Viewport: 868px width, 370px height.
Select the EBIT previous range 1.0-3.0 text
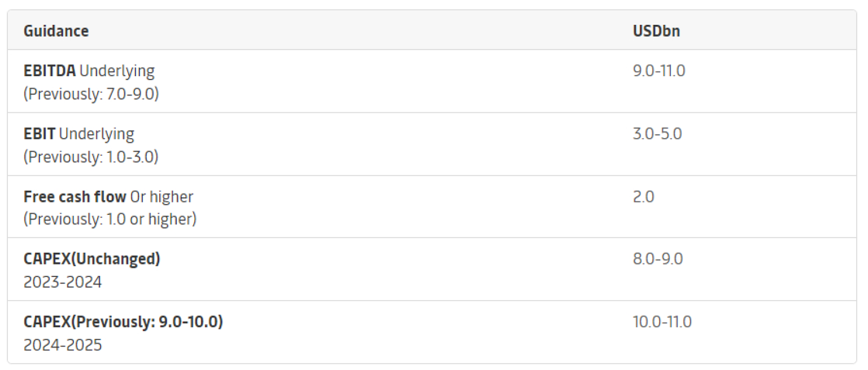pos(91,157)
